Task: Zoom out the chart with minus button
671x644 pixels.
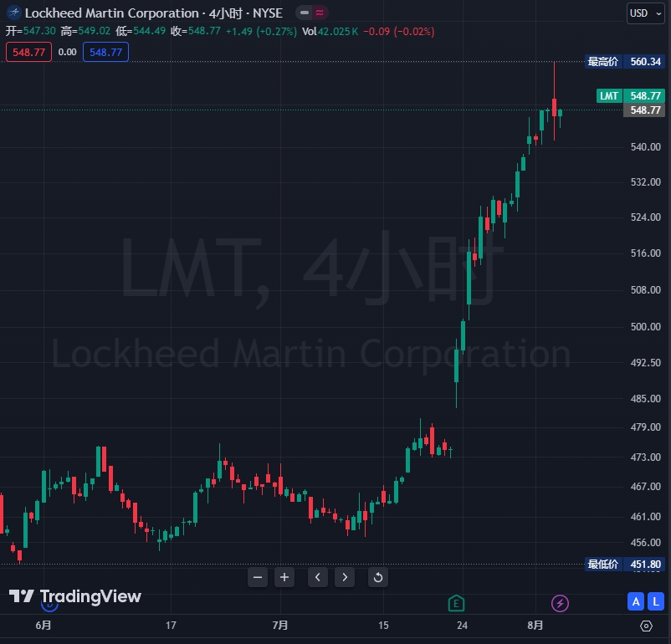Action: pyautogui.click(x=258, y=577)
